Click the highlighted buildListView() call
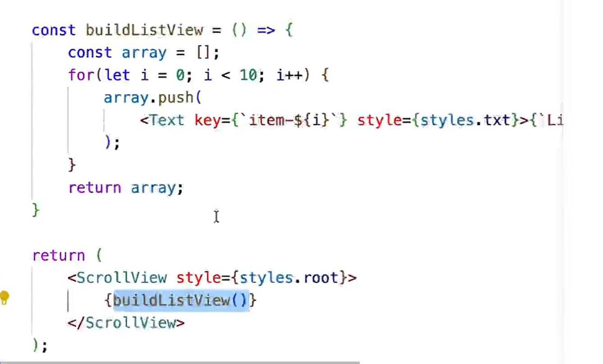The width and height of the screenshot is (603, 364). (181, 300)
